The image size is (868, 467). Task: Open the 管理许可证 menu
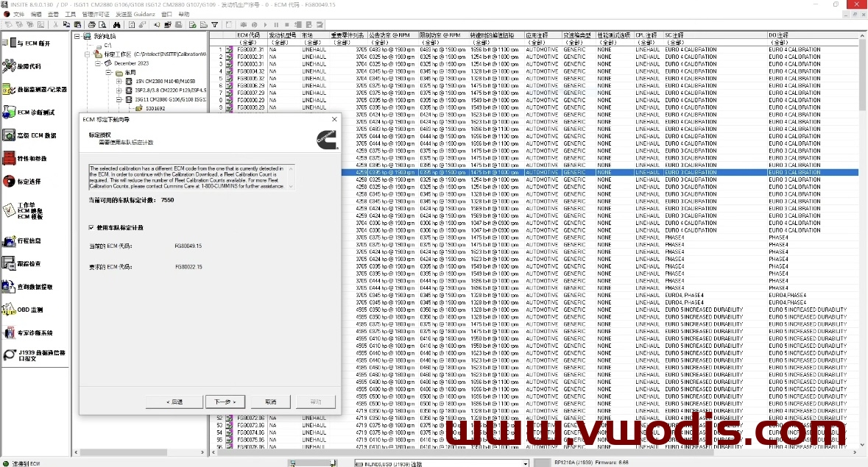(96, 15)
